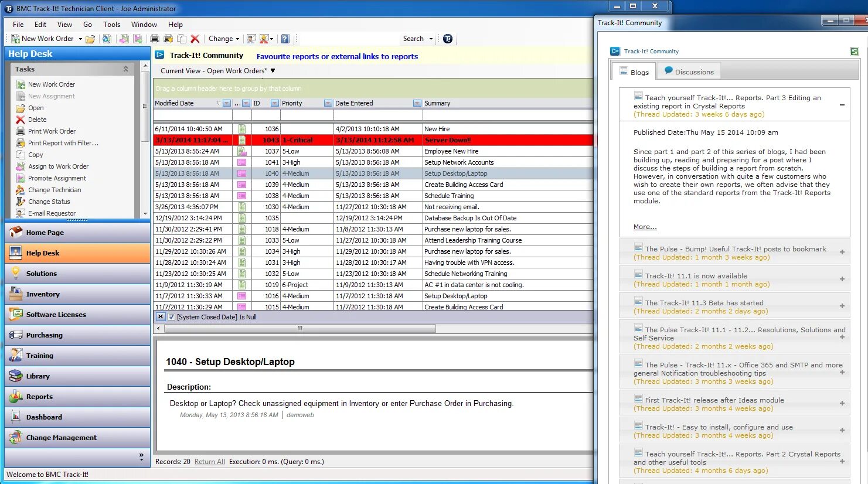
Task: Open the Window menu
Action: (144, 25)
